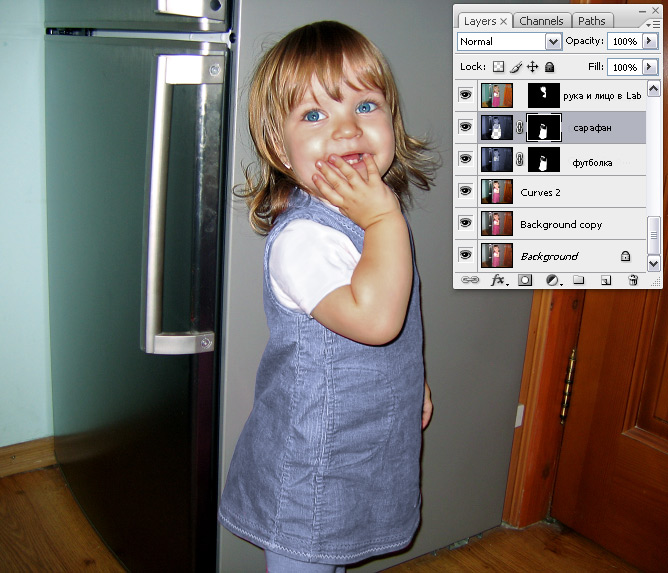Add a layer mask

(524, 280)
